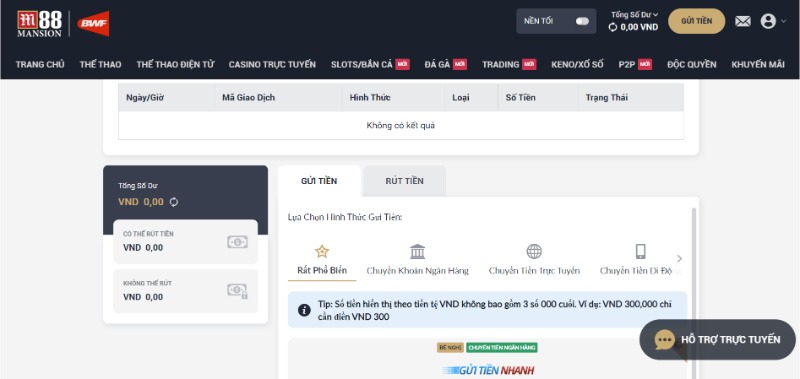Viewport: 800px width, 379px height.
Task: Open Keno/Xổ Số menu
Action: pos(577,64)
